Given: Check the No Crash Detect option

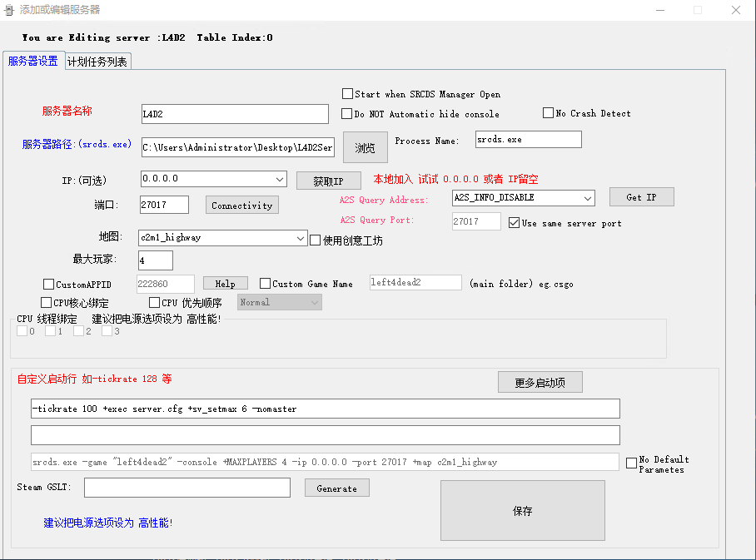Looking at the screenshot, I should coord(549,113).
